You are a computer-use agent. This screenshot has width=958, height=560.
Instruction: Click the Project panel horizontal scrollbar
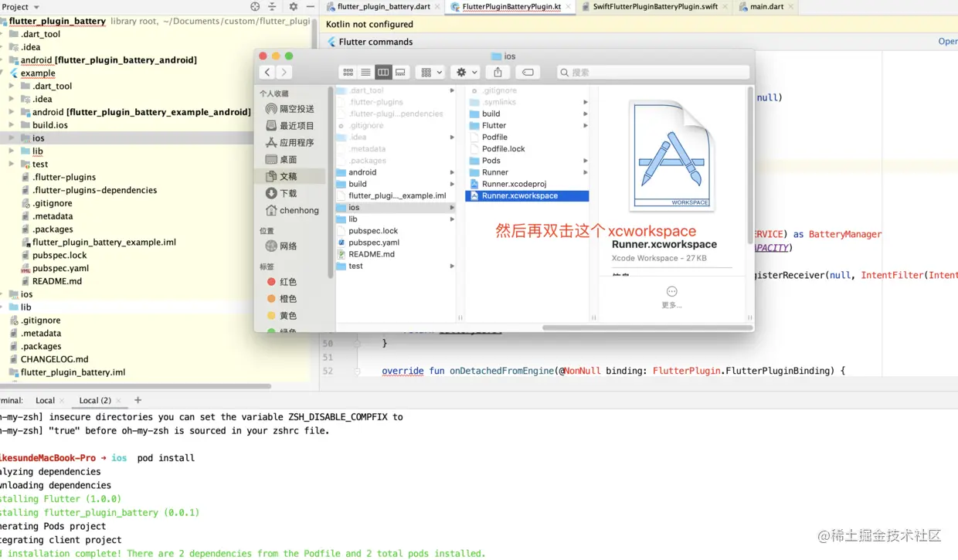(135, 386)
